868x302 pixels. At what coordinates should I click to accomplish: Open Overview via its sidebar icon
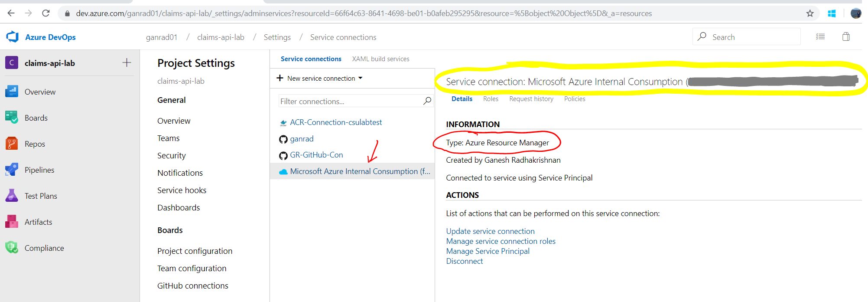pos(12,92)
